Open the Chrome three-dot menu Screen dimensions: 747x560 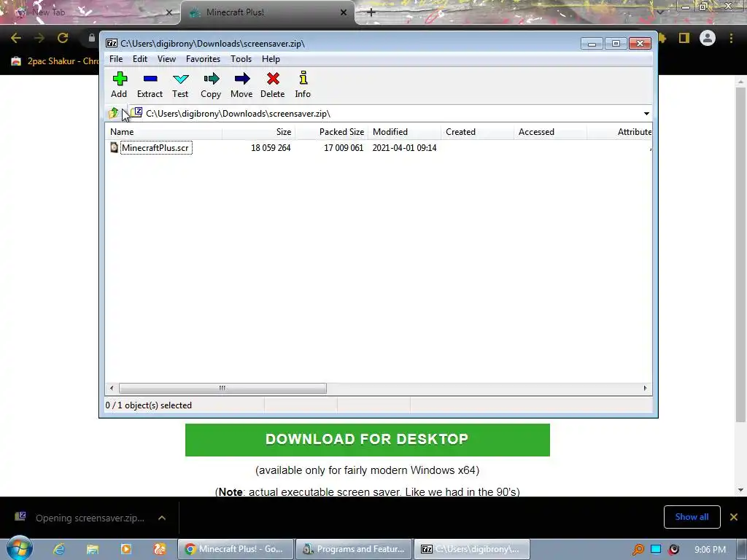(731, 38)
